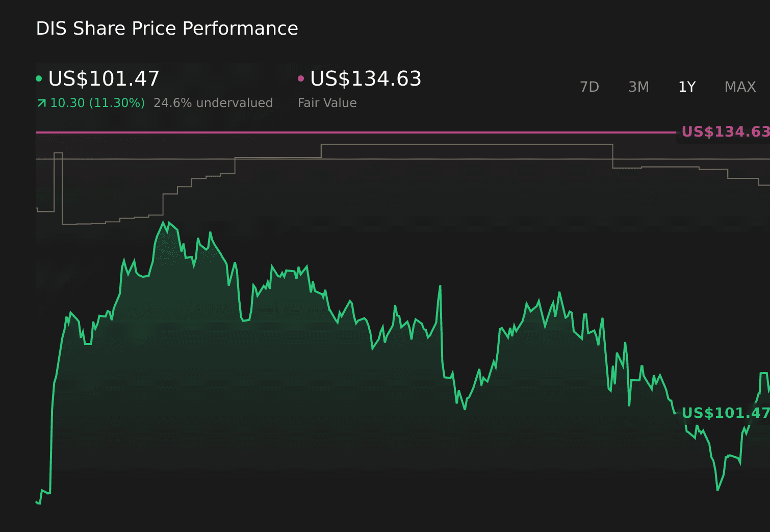Switch chart range to 7D
This screenshot has height=532, width=770.
(589, 87)
